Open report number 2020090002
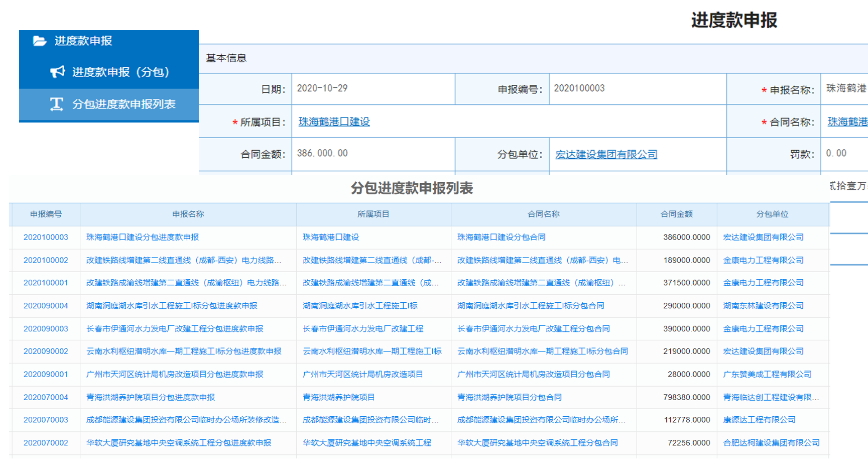This screenshot has height=475, width=868. [x=46, y=352]
